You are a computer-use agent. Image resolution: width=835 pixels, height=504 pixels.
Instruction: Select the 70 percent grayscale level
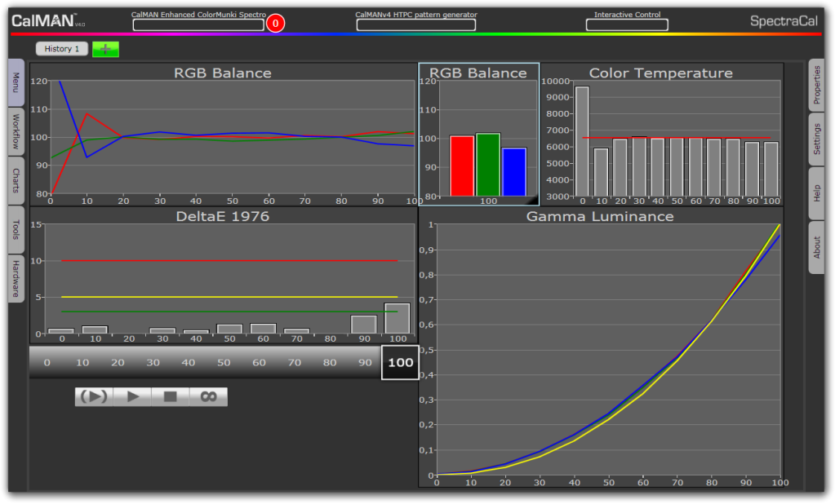295,362
